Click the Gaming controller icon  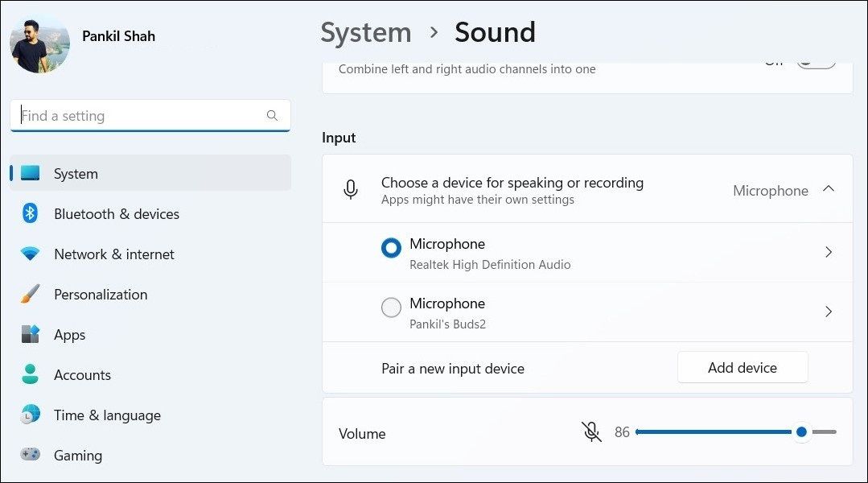click(x=30, y=456)
